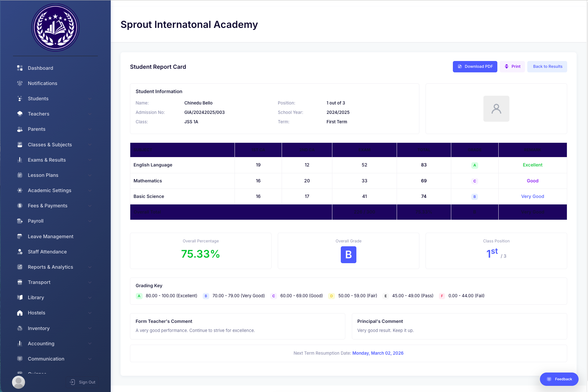Screen dimensions: 588x392
Task: Click the Notifications bell icon
Action: click(20, 83)
